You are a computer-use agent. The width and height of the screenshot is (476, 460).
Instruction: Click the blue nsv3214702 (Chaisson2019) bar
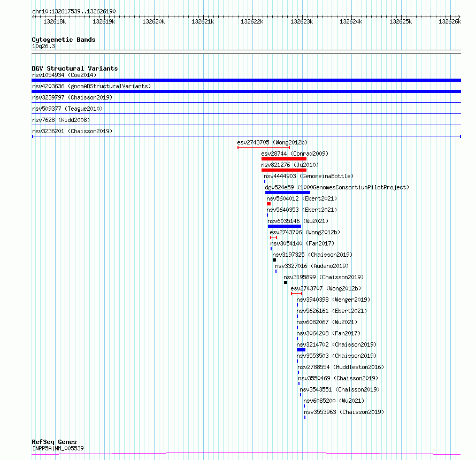point(301,350)
